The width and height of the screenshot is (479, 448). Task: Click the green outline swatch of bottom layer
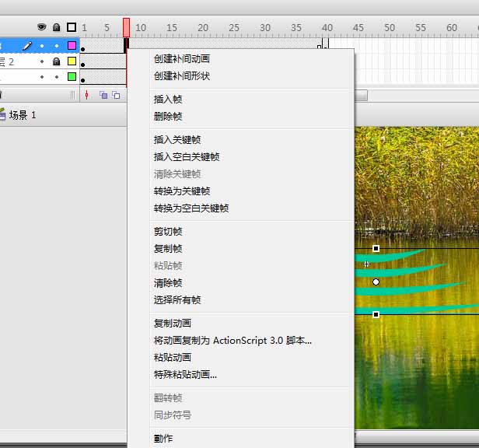pos(72,76)
